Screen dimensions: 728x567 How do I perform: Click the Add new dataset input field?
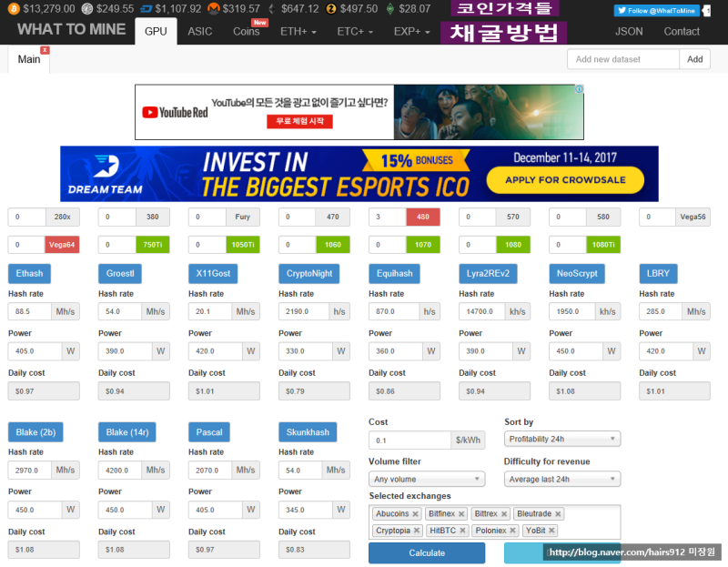[x=623, y=59]
